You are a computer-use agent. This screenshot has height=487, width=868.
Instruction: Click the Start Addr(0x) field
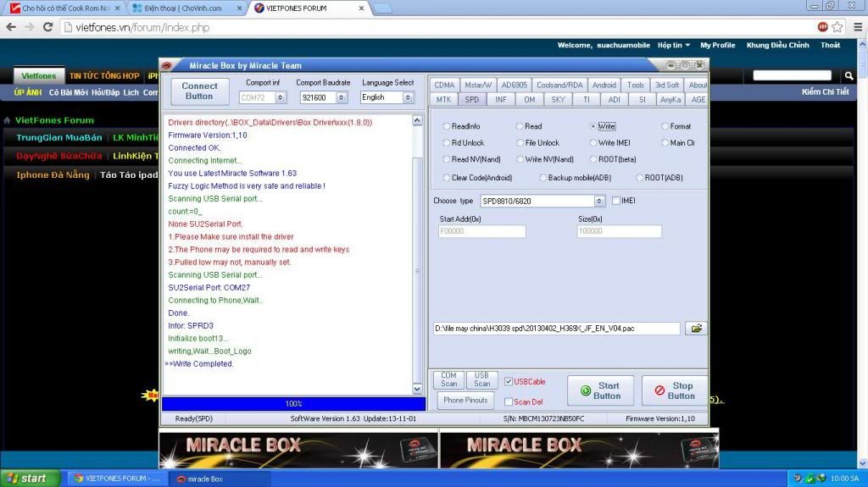[481, 231]
